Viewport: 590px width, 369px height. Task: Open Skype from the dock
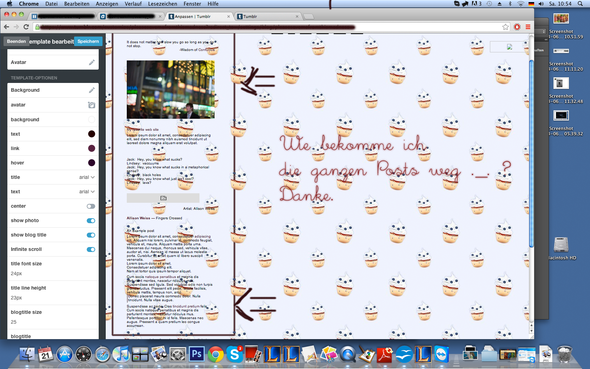[x=234, y=354]
